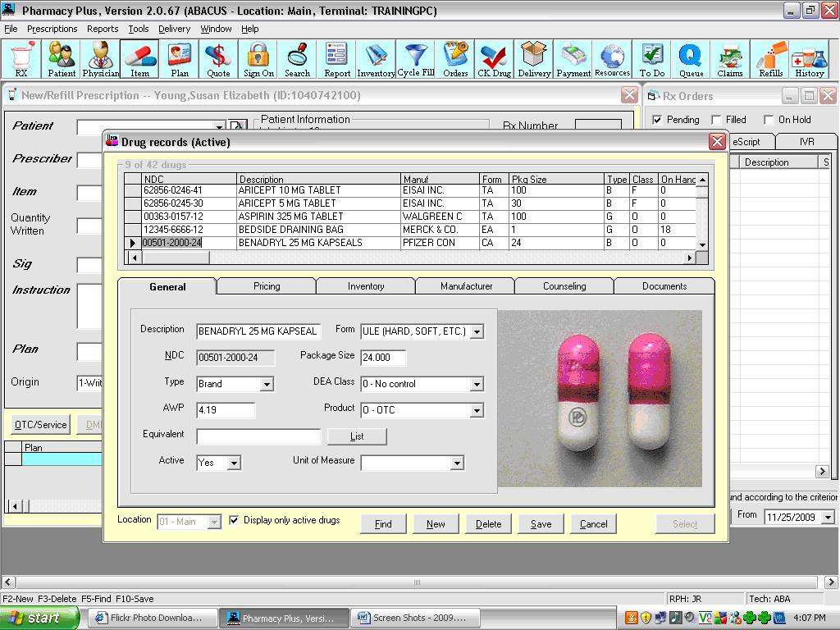Image resolution: width=840 pixels, height=630 pixels.
Task: Open the Queue toolbar icon
Action: click(x=691, y=59)
